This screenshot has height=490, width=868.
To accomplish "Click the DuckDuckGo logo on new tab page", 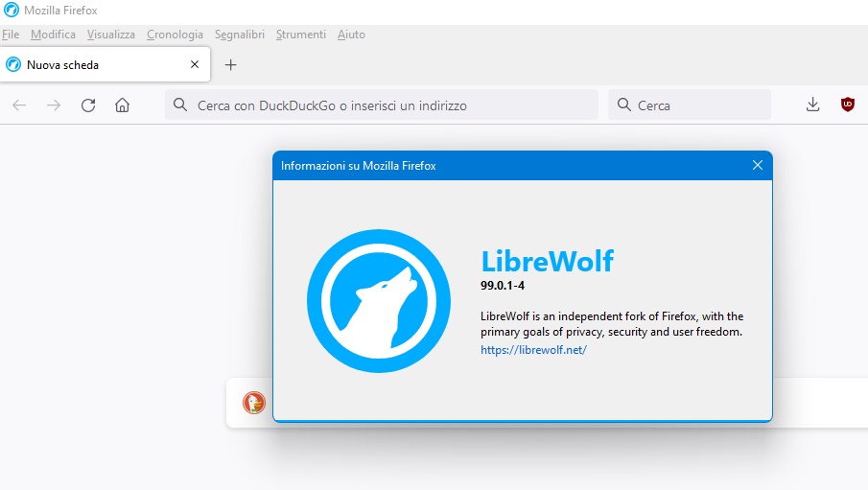I will (x=254, y=403).
